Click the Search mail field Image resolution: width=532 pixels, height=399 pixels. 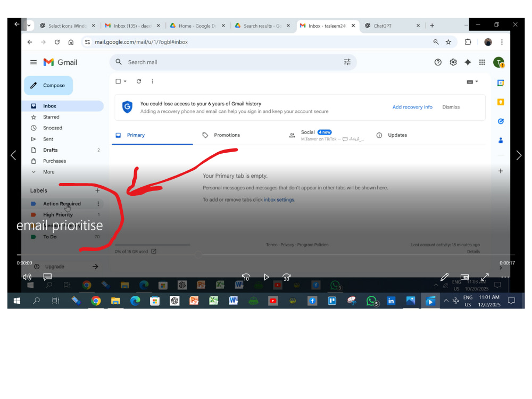(233, 62)
